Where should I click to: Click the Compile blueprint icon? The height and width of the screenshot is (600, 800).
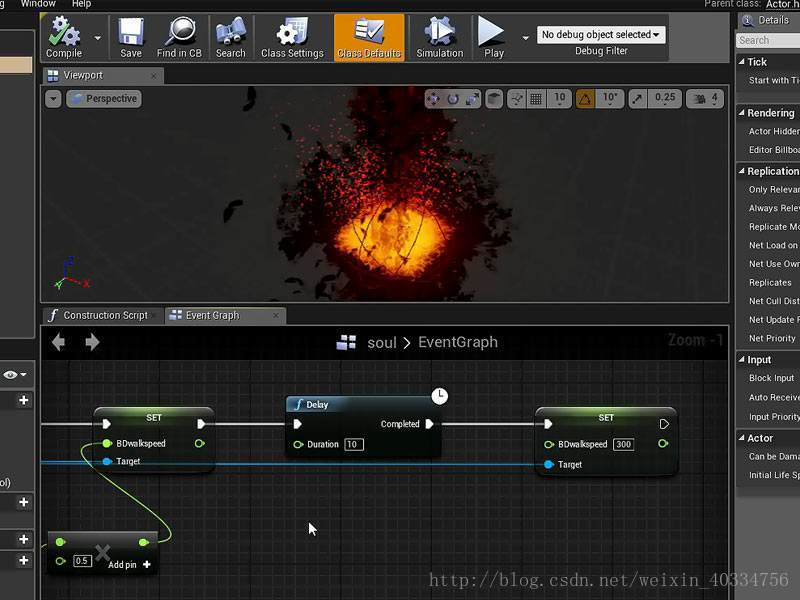click(x=64, y=33)
